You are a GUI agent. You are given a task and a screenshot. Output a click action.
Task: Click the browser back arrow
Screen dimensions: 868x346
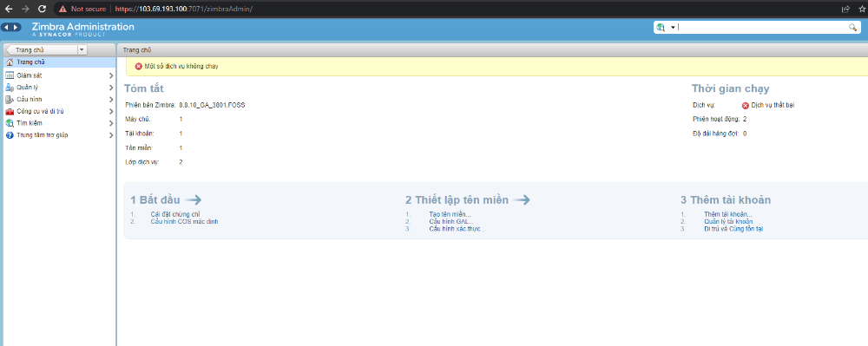[9, 9]
